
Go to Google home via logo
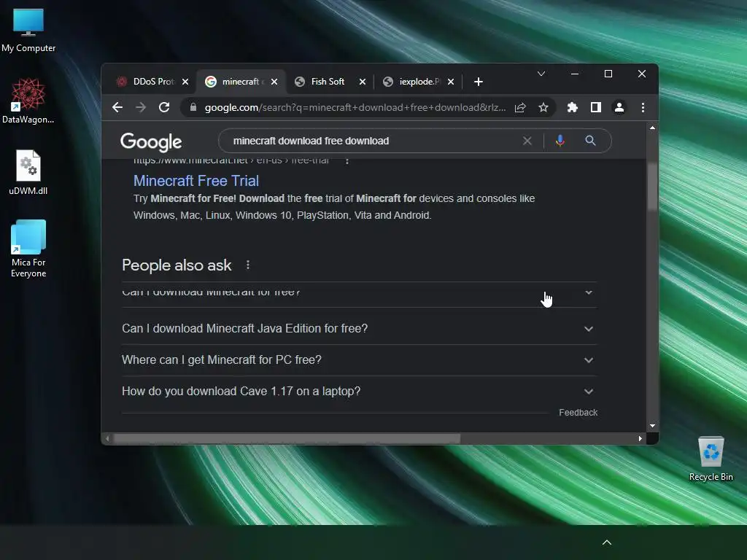pos(150,142)
